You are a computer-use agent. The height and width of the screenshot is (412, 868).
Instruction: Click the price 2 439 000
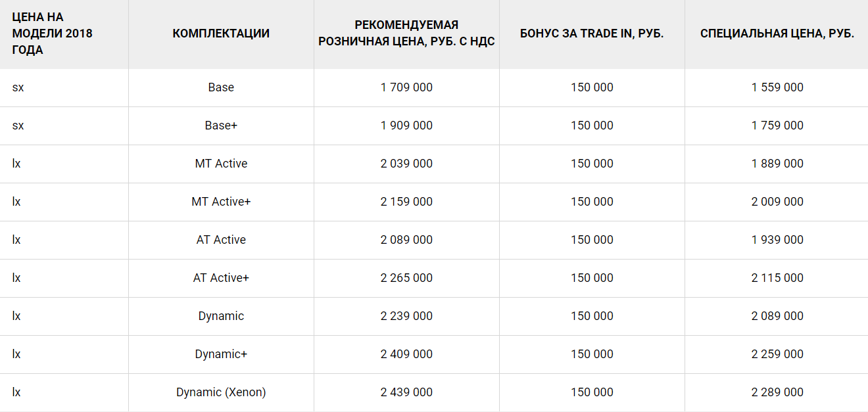[406, 392]
